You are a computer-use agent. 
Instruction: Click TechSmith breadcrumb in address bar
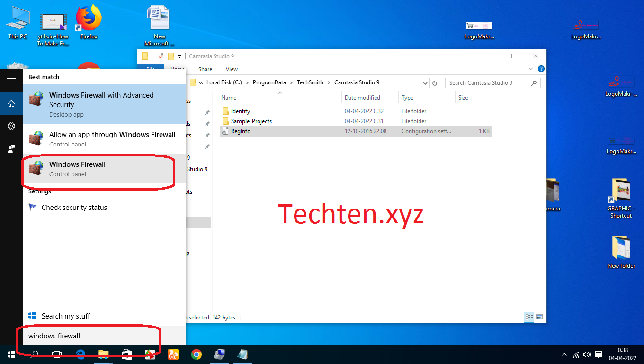pos(310,82)
